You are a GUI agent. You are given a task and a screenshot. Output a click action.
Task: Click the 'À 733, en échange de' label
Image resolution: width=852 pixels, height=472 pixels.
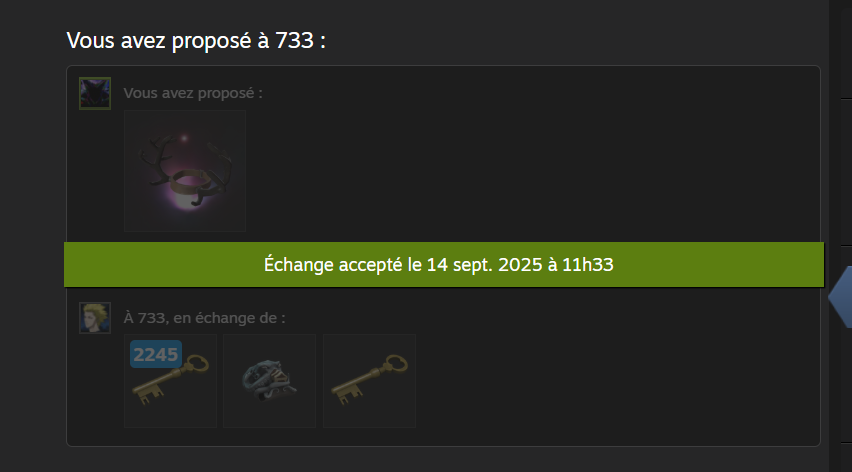pyautogui.click(x=204, y=318)
